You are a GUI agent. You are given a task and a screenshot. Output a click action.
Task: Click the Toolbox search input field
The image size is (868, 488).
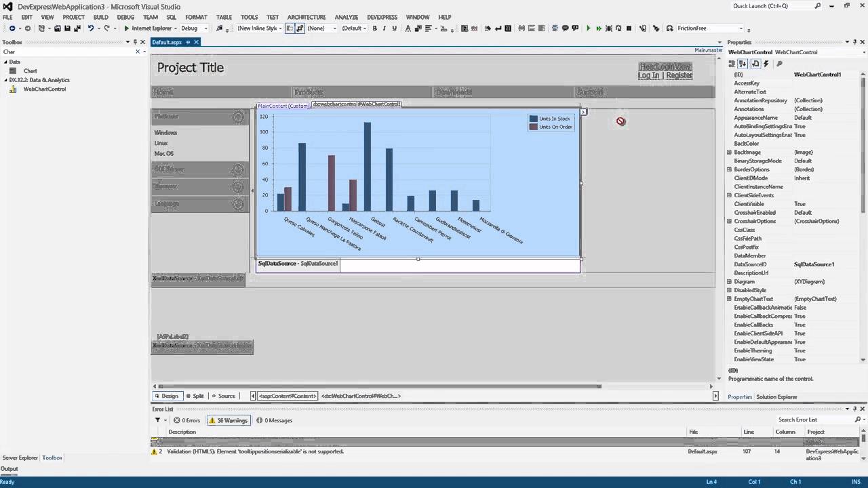point(68,52)
